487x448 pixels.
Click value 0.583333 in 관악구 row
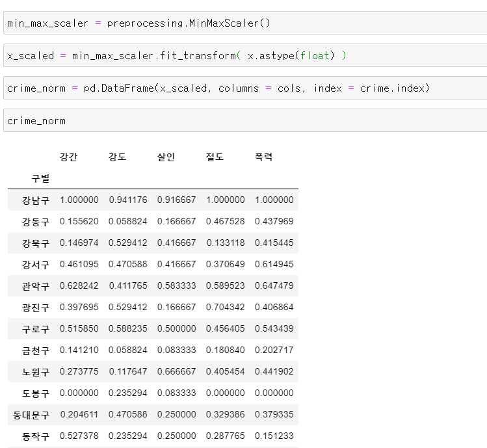(177, 285)
